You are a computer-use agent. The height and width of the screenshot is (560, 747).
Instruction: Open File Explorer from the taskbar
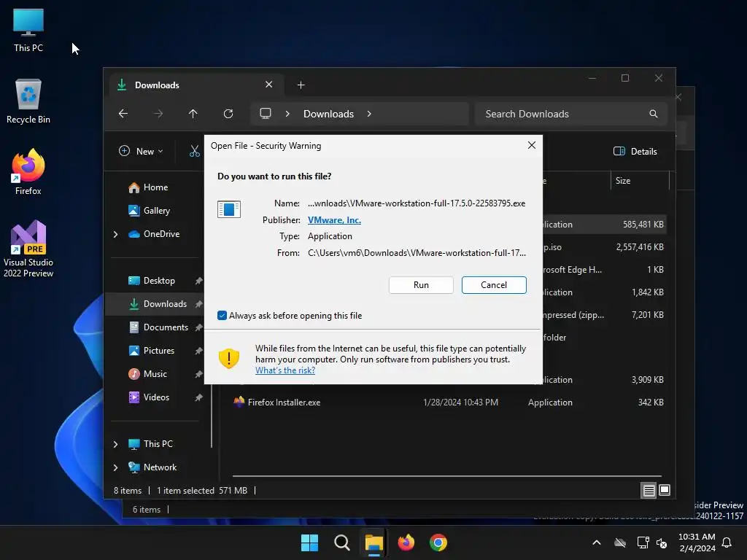click(x=374, y=542)
